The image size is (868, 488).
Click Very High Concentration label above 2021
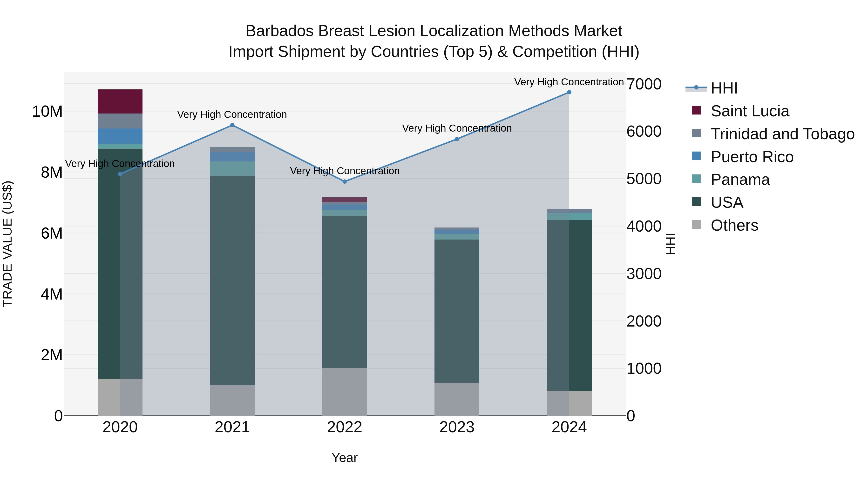232,114
